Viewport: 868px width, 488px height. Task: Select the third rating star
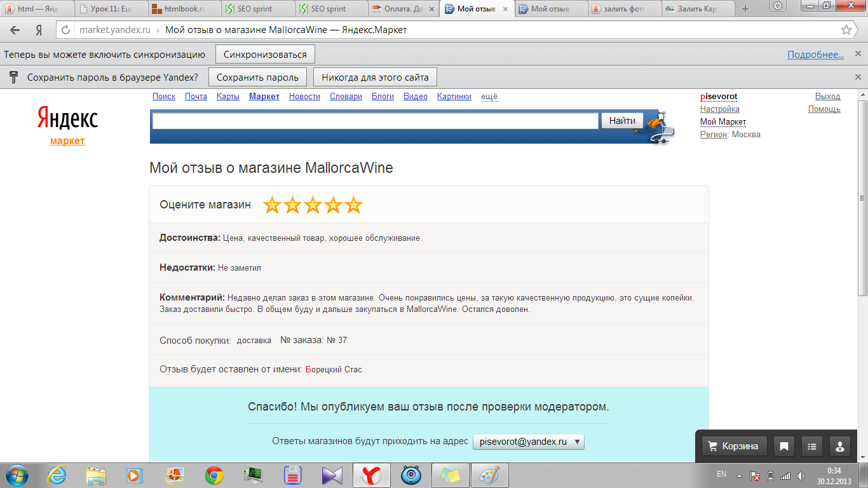pos(313,205)
